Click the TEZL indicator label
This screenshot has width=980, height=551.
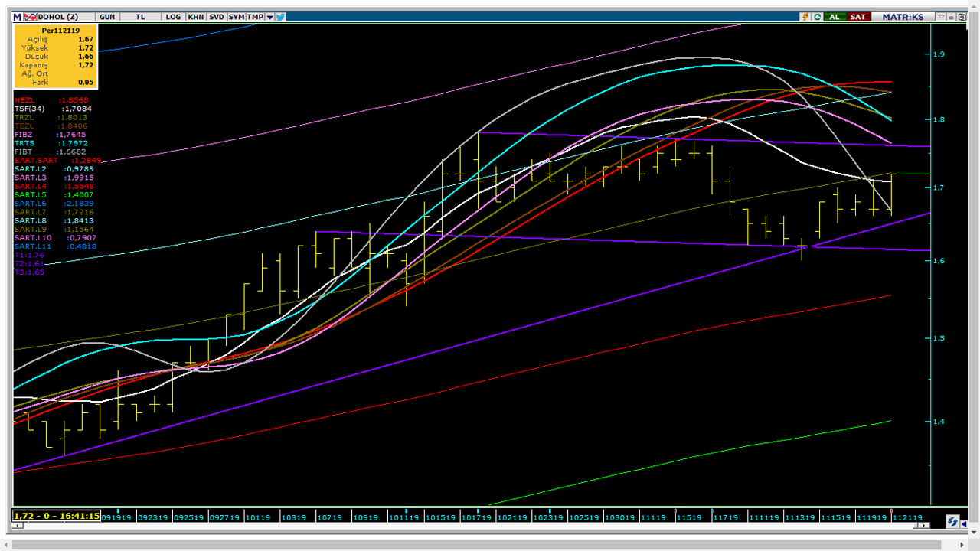tap(24, 126)
